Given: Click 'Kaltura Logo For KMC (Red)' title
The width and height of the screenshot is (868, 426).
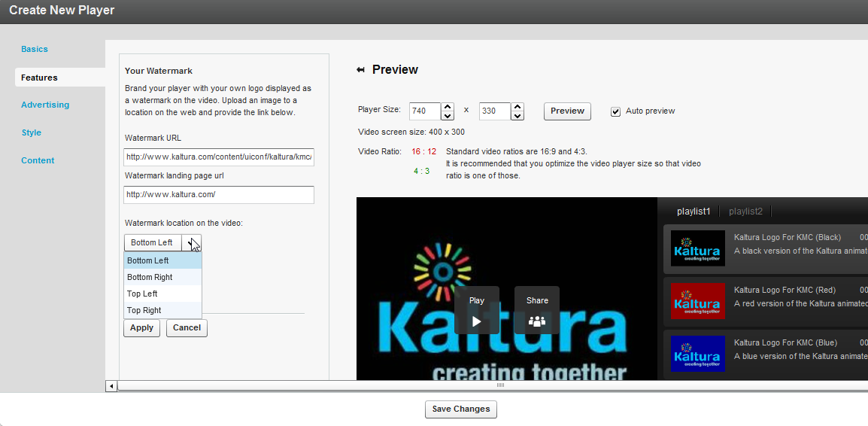Looking at the screenshot, I should click(x=785, y=290).
